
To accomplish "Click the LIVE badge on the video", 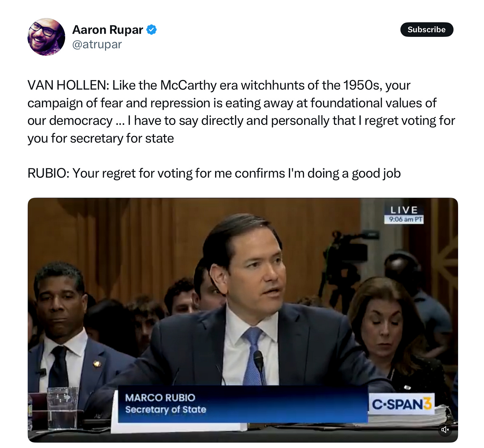I will tap(404, 210).
